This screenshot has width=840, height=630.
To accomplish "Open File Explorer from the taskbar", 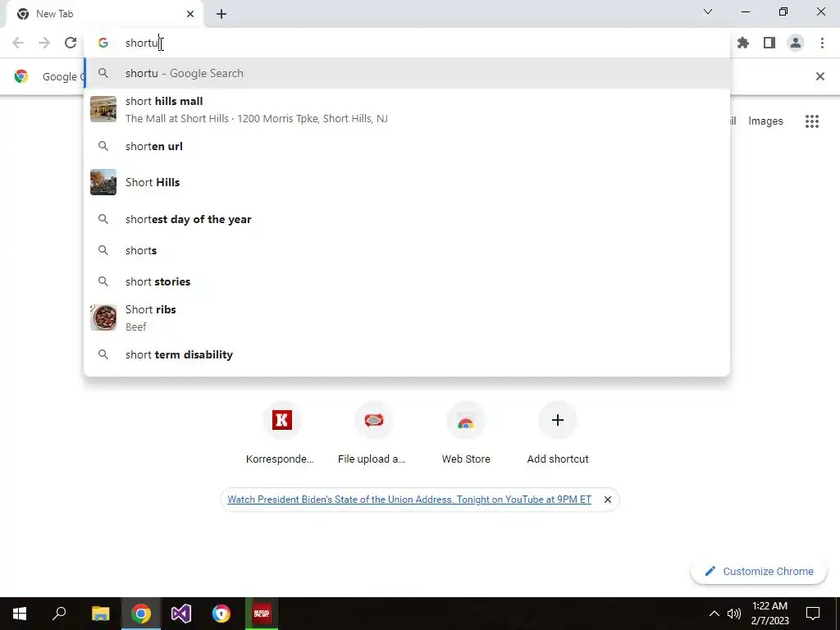I will (x=100, y=614).
